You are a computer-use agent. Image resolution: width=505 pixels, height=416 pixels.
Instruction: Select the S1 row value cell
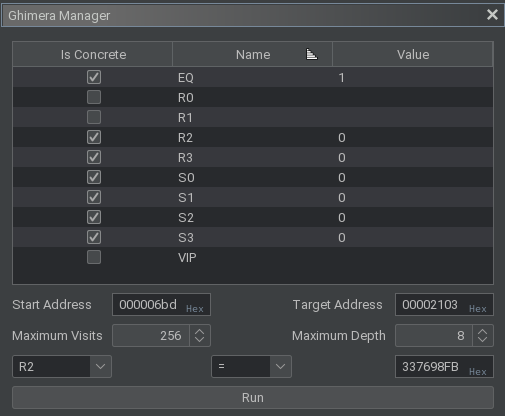413,197
